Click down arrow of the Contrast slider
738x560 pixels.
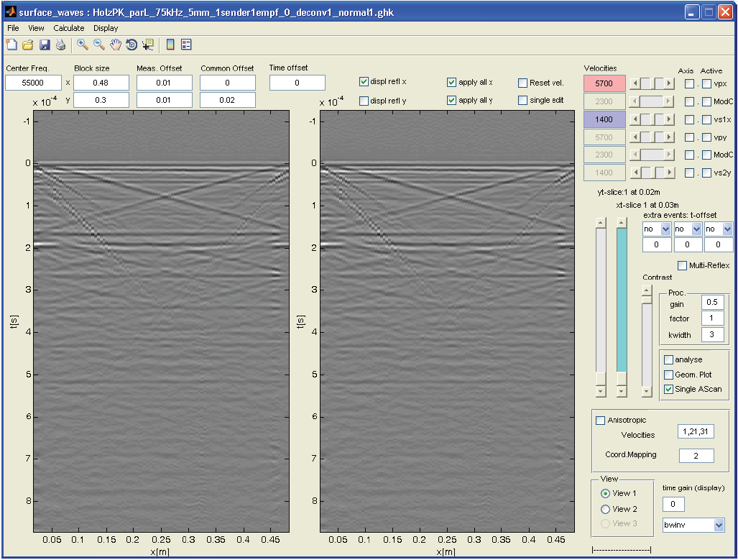pyautogui.click(x=647, y=391)
